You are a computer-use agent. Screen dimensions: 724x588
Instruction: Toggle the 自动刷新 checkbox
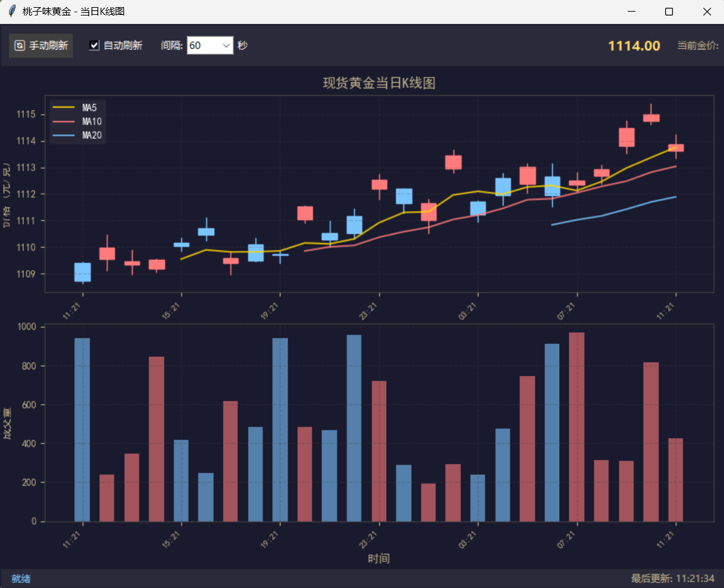pyautogui.click(x=94, y=45)
